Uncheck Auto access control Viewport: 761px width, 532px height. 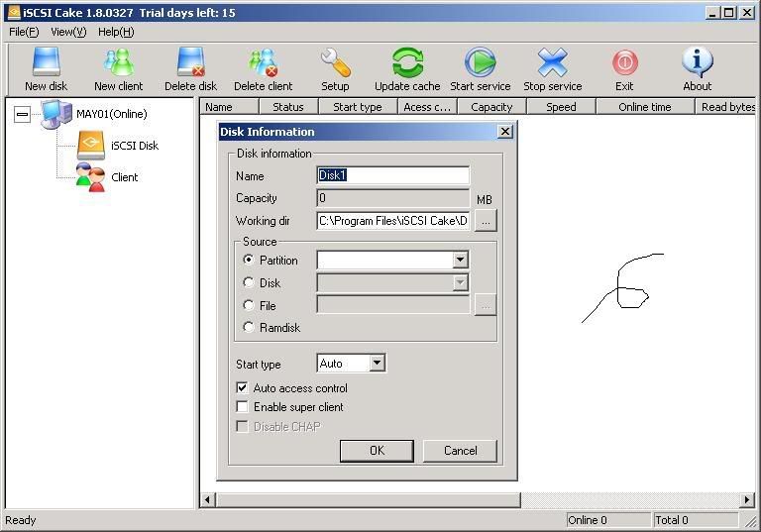click(243, 388)
